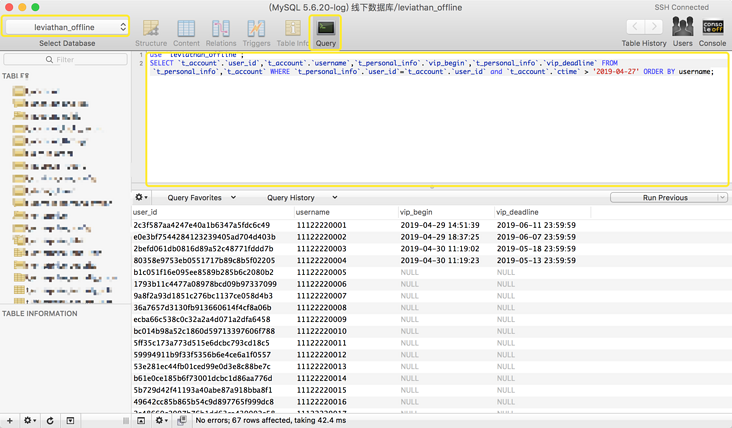Click the add table plus button
The width and height of the screenshot is (732, 428).
point(10,421)
